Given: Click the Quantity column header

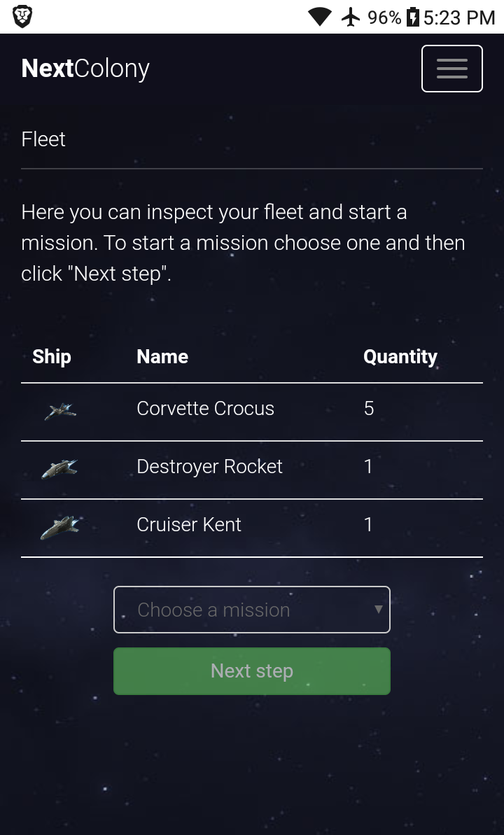Looking at the screenshot, I should pos(400,357).
